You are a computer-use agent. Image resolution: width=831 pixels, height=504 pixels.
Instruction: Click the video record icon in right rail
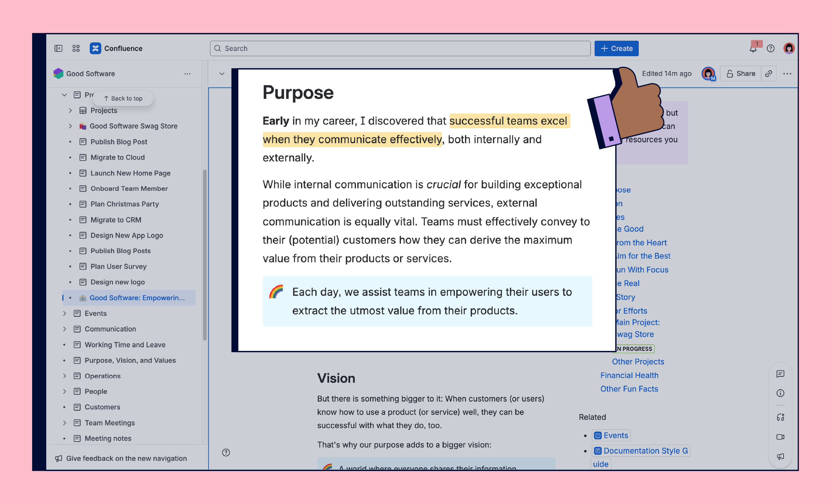[x=780, y=437]
